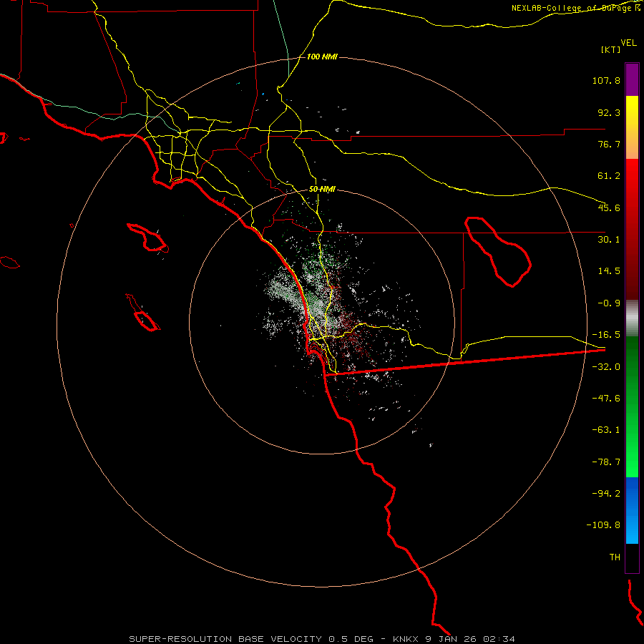Pick the green segment of velocity scale
This screenshot has width=644, height=644.
tap(632, 406)
